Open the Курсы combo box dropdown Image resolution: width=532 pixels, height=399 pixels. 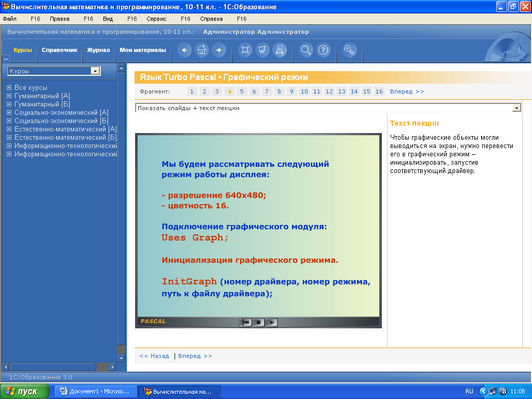96,71
